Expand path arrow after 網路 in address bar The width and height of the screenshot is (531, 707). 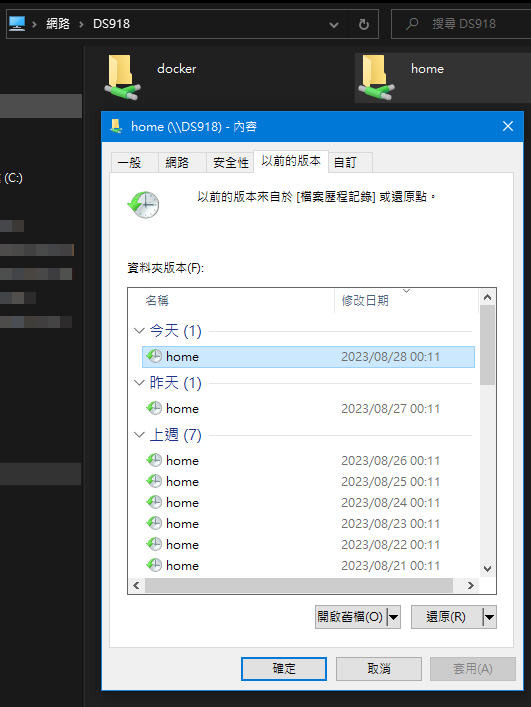81,24
